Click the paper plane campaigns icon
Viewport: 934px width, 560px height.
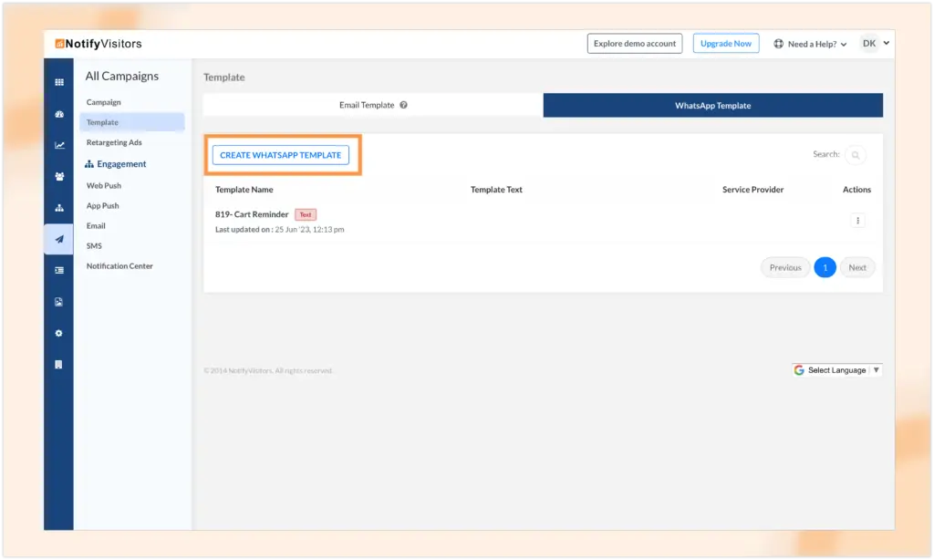pyautogui.click(x=58, y=239)
